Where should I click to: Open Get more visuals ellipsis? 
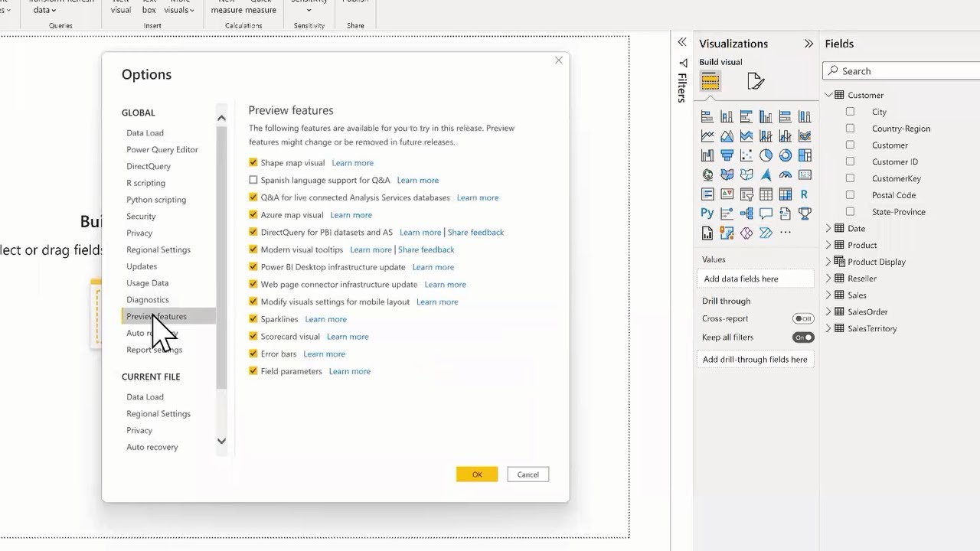tap(786, 233)
